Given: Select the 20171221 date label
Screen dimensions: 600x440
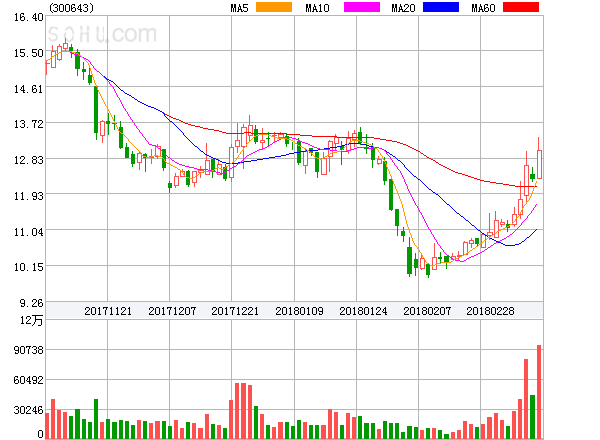Looking at the screenshot, I should [235, 311].
